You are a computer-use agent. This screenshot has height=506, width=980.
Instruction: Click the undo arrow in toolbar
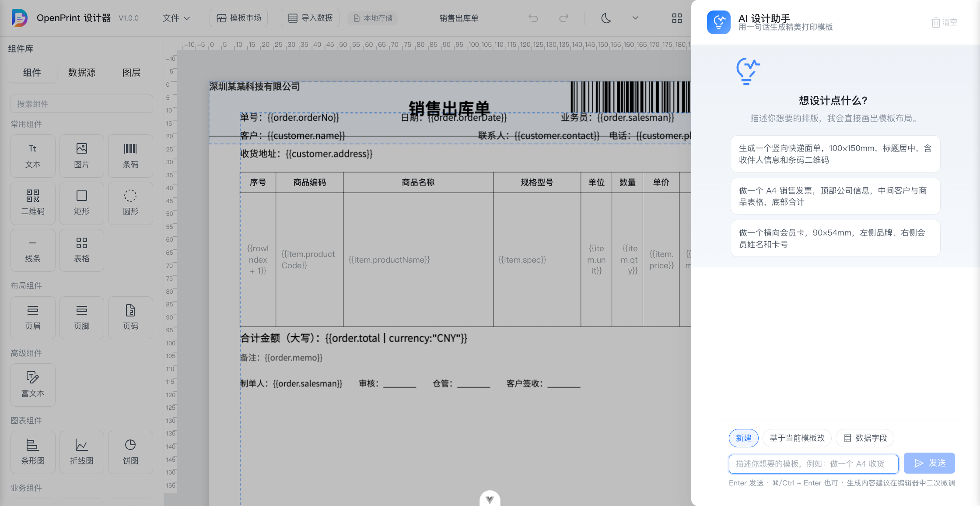pyautogui.click(x=533, y=18)
